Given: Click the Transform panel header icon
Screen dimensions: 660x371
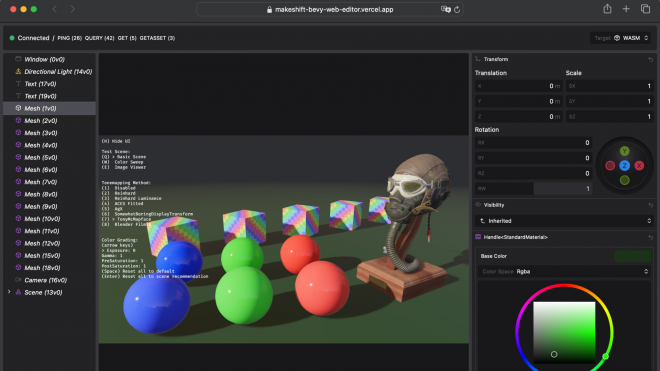Looking at the screenshot, I should click(478, 59).
